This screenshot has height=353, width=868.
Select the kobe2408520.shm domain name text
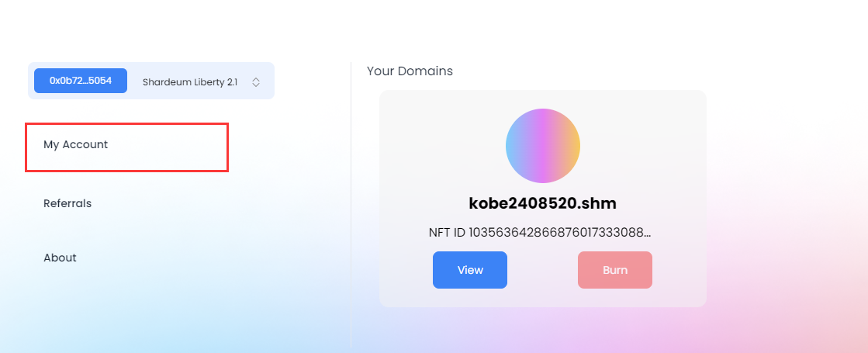click(542, 203)
